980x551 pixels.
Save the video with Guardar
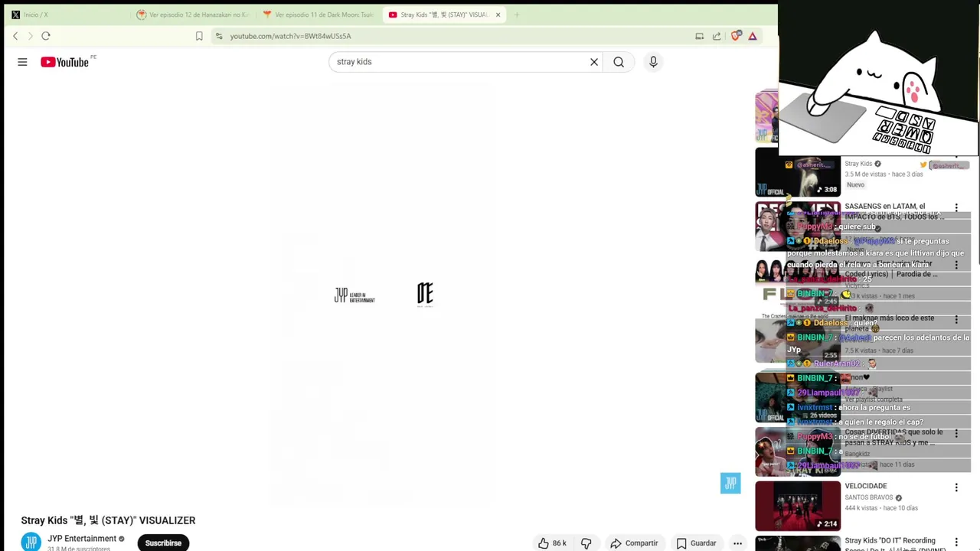[x=696, y=543]
